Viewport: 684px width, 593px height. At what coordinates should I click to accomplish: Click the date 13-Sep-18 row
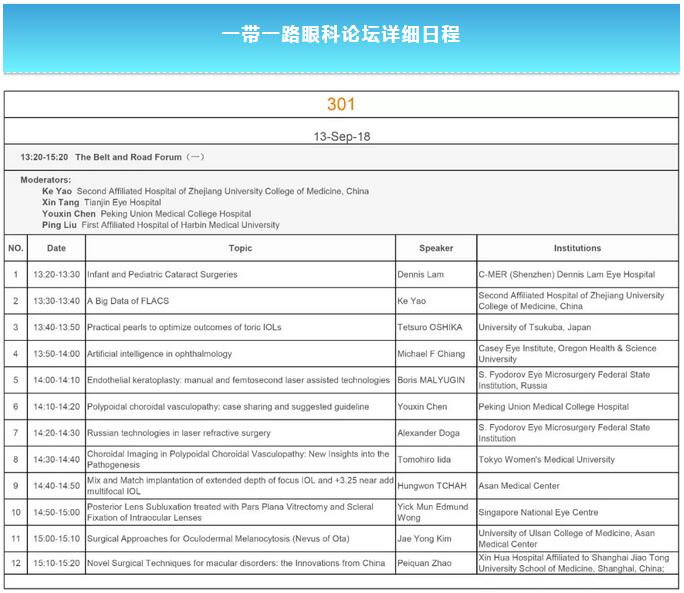[341, 135]
